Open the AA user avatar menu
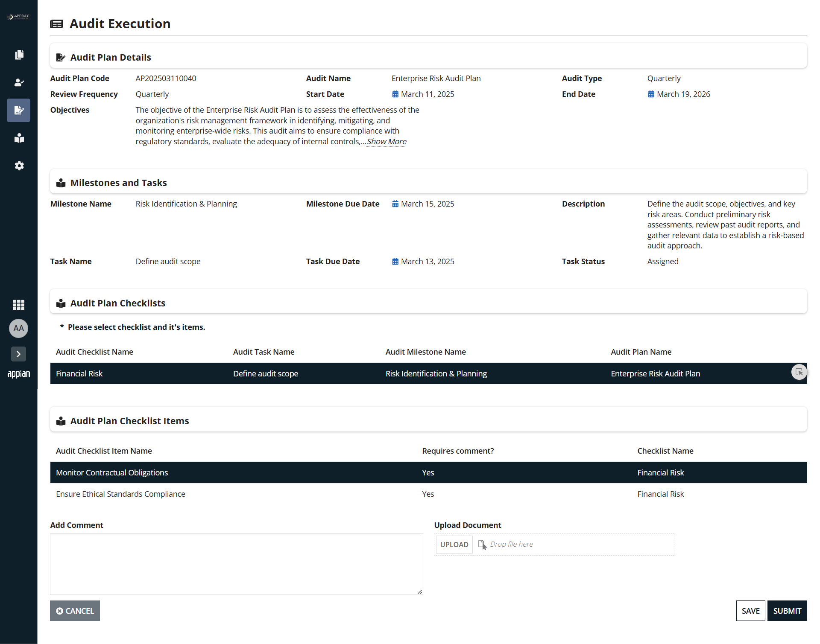 point(18,328)
